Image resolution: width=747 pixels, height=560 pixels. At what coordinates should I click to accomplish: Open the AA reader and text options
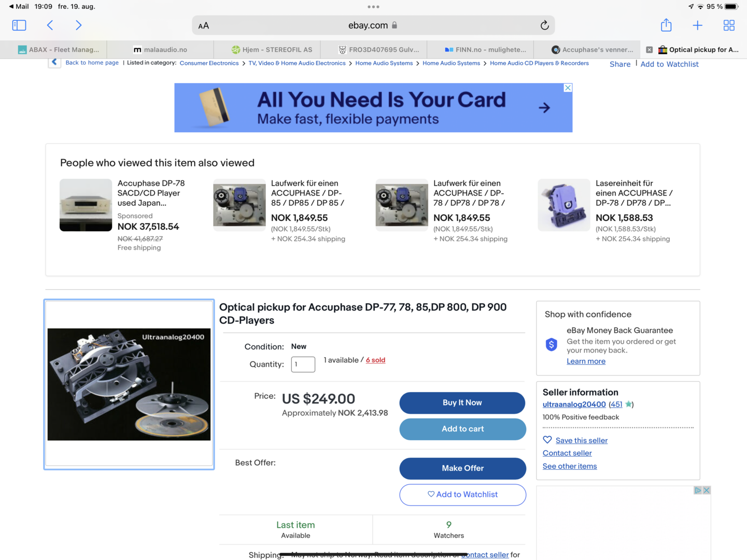pyautogui.click(x=204, y=25)
